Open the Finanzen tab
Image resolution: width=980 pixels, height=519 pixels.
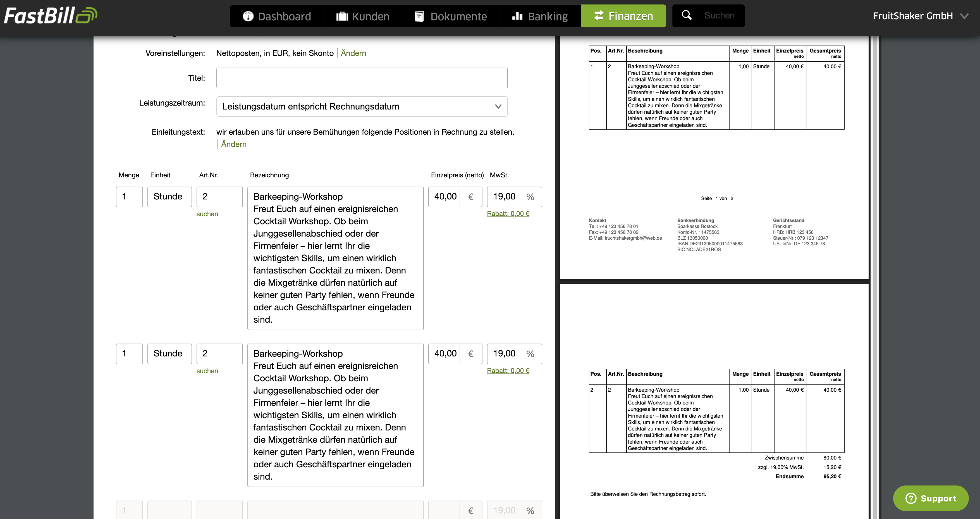coord(623,16)
